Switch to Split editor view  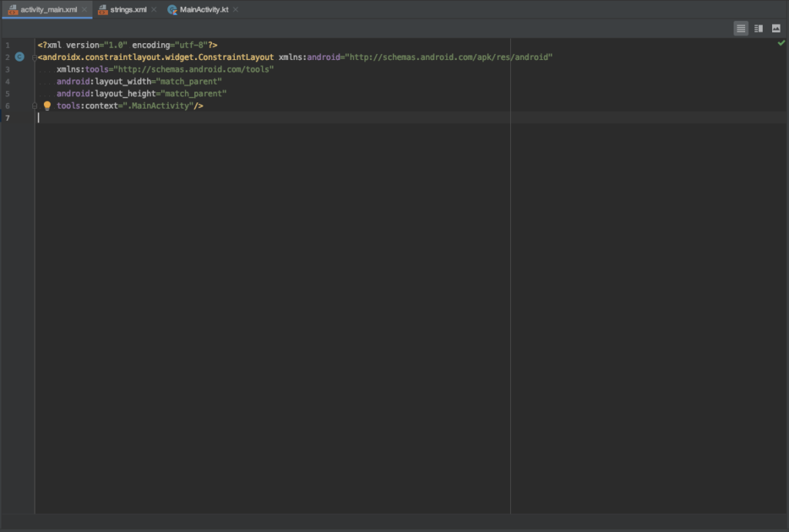758,28
